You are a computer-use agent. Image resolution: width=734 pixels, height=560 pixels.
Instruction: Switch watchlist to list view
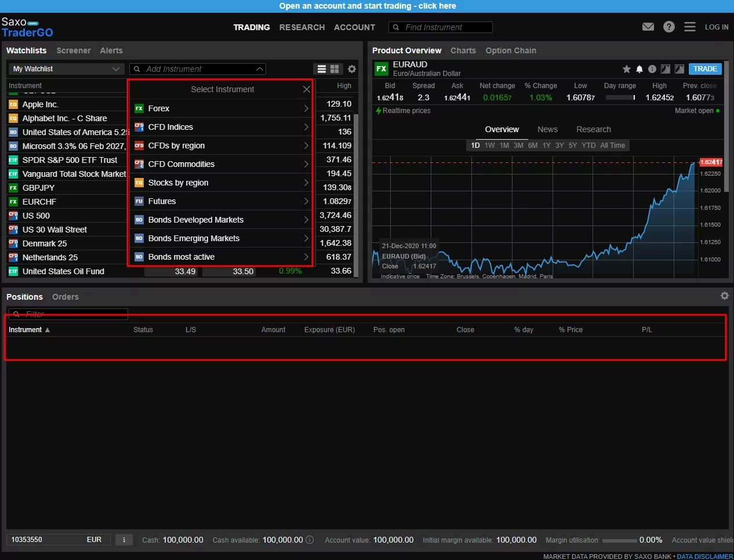click(x=322, y=69)
